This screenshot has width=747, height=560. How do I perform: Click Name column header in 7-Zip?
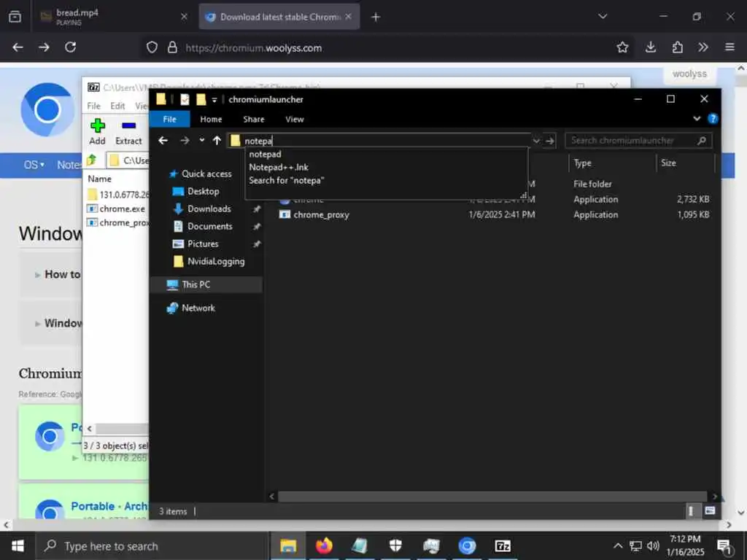99,179
